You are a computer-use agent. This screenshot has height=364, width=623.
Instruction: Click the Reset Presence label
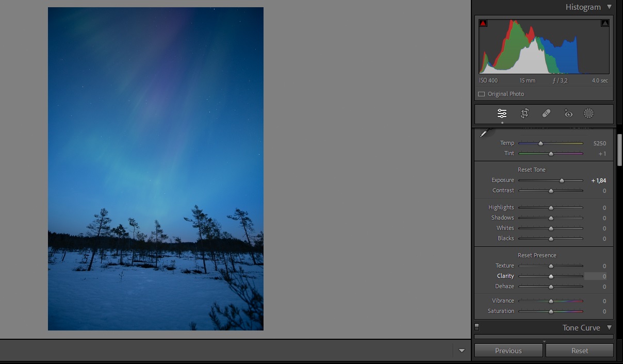(x=536, y=255)
